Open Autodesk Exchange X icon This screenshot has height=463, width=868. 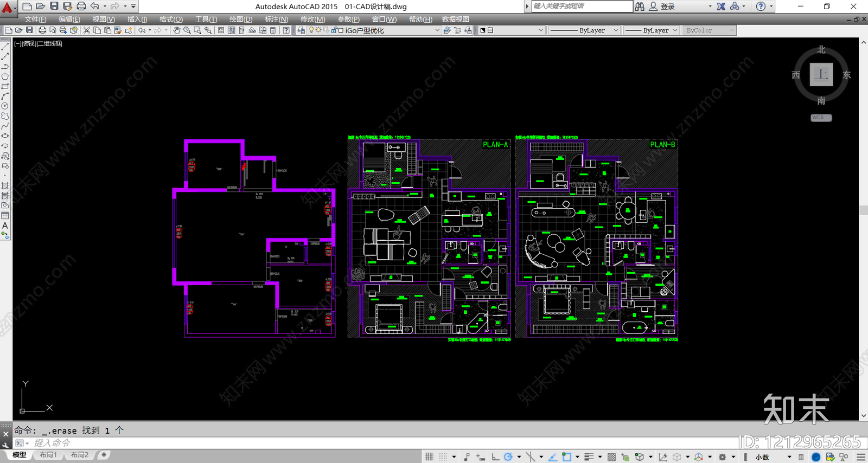tap(721, 7)
